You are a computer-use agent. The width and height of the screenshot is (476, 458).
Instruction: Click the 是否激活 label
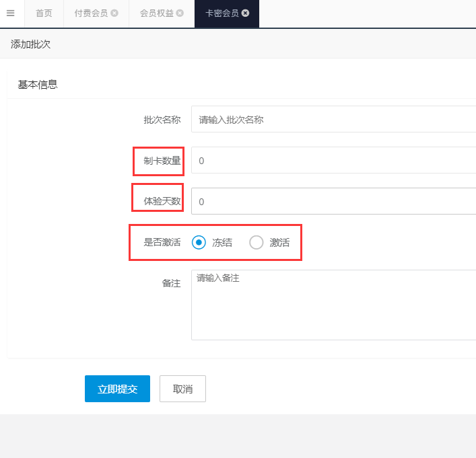click(x=162, y=242)
